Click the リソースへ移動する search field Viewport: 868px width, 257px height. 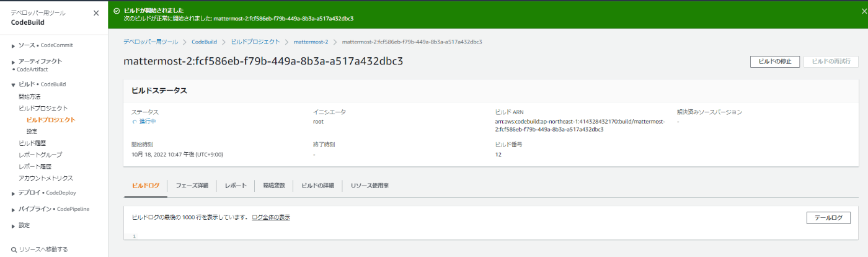click(x=43, y=250)
